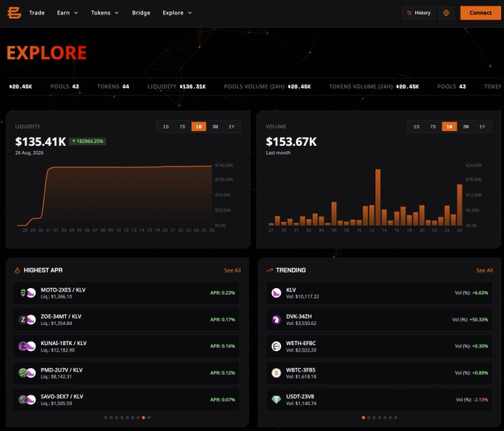The height and width of the screenshot is (431, 504).
Task: Select 1M range on Volume chart
Action: 449,127
